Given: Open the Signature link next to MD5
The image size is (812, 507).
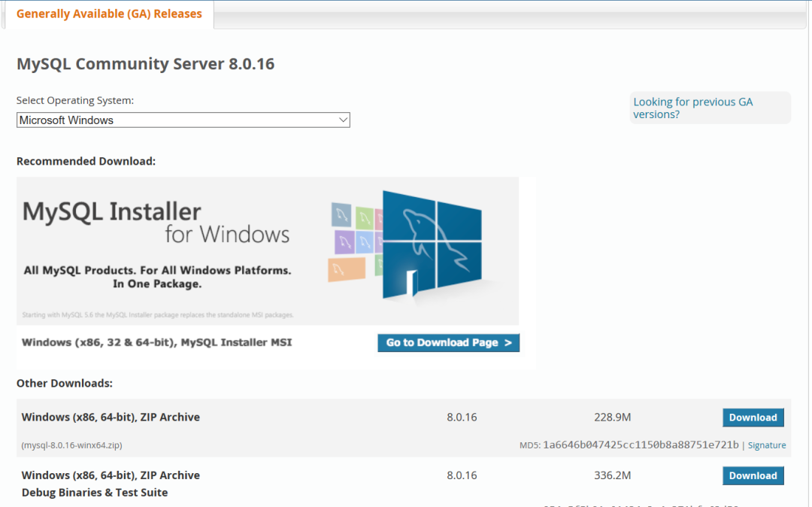Looking at the screenshot, I should coord(766,445).
